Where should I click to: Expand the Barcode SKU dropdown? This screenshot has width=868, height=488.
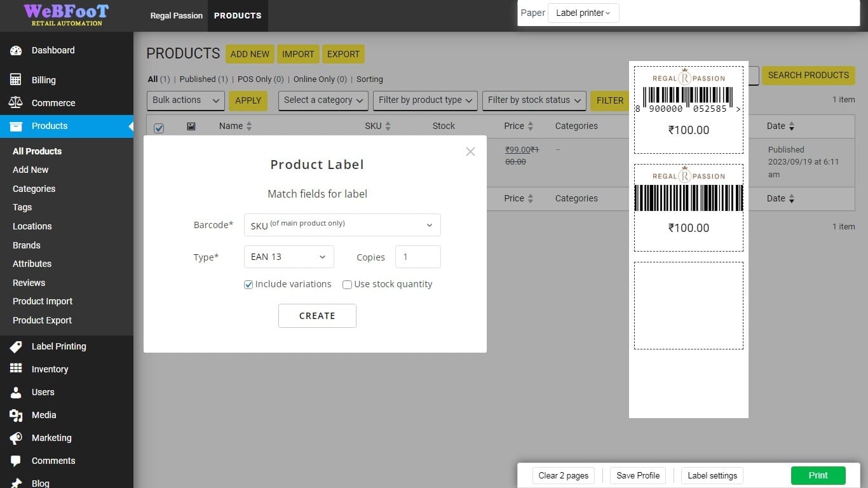click(x=342, y=225)
